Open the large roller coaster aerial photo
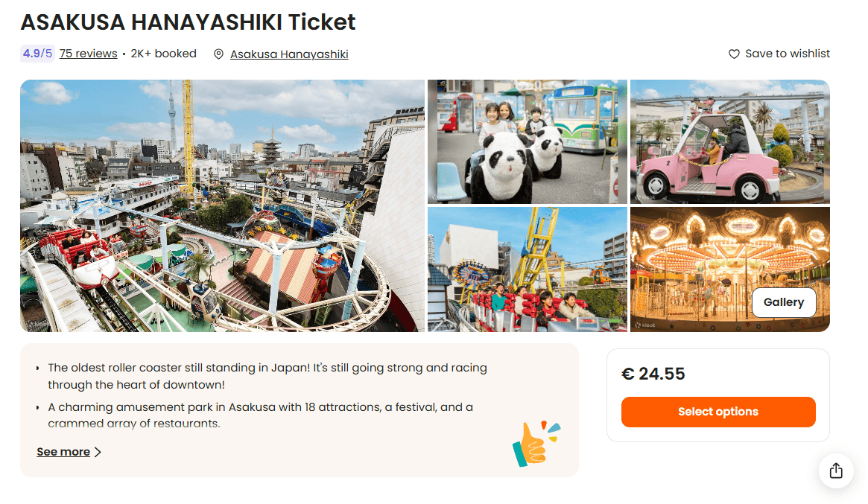The width and height of the screenshot is (868, 504). coord(223,205)
